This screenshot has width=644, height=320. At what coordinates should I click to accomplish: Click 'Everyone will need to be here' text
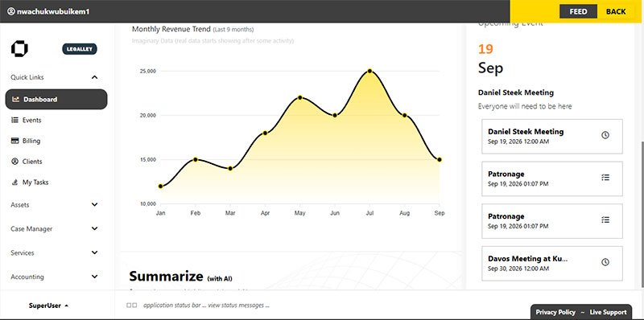[x=525, y=106]
